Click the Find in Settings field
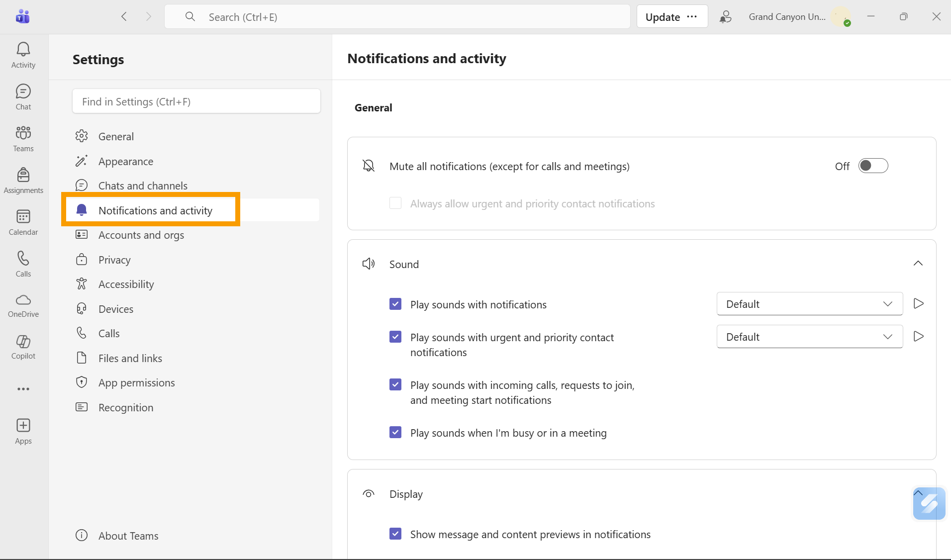The image size is (951, 560). coord(196,101)
